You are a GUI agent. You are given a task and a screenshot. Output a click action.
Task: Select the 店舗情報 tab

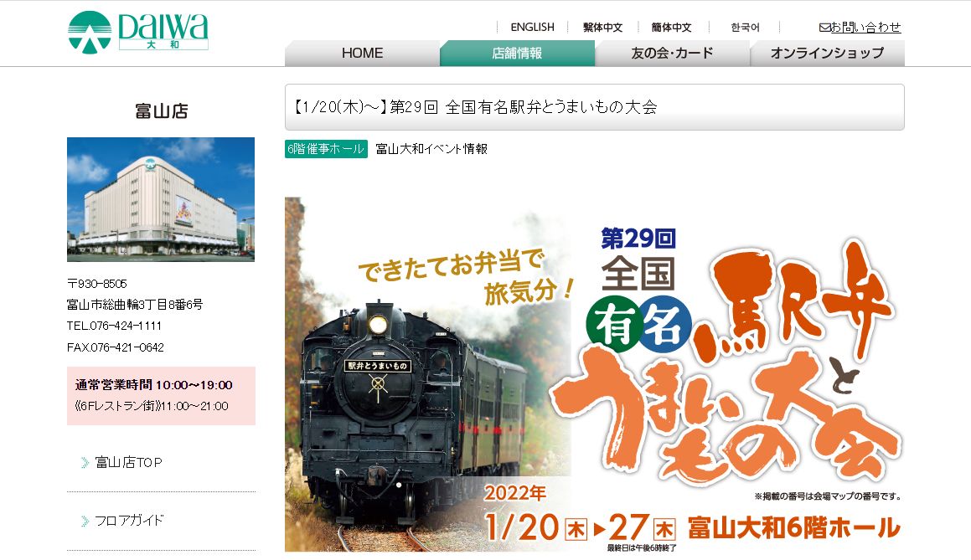[517, 54]
